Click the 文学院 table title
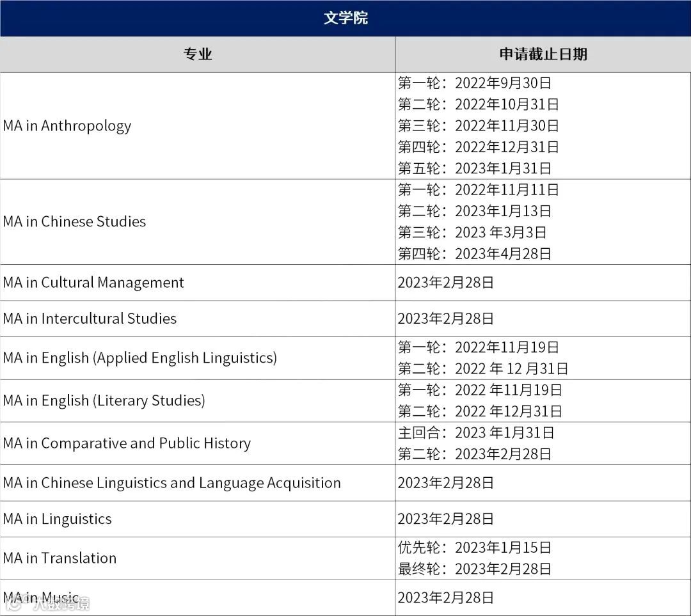This screenshot has width=691, height=616. pos(345,18)
